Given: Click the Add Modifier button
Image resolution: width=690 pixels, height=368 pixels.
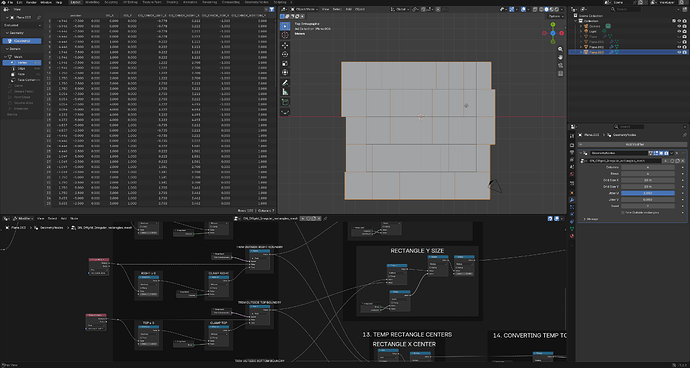Looking at the screenshot, I should coord(632,144).
